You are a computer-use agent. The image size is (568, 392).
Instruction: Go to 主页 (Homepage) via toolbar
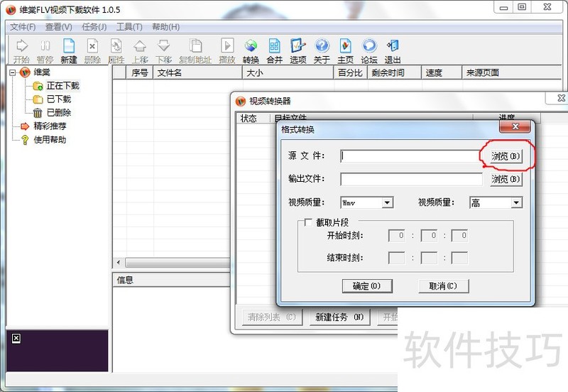coord(345,50)
